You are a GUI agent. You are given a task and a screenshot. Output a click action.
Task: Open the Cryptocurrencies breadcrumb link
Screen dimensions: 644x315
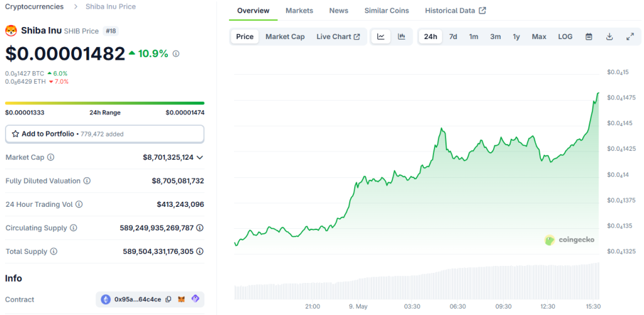click(34, 6)
